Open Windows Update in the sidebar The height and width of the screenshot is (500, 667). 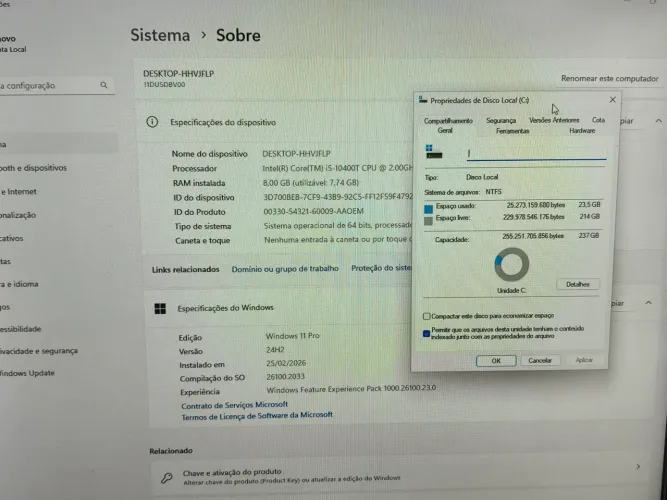tap(27, 373)
